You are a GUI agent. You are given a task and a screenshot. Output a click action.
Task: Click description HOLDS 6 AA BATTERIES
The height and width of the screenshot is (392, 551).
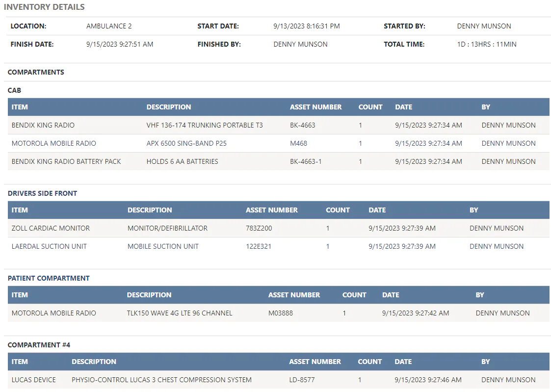pos(183,161)
